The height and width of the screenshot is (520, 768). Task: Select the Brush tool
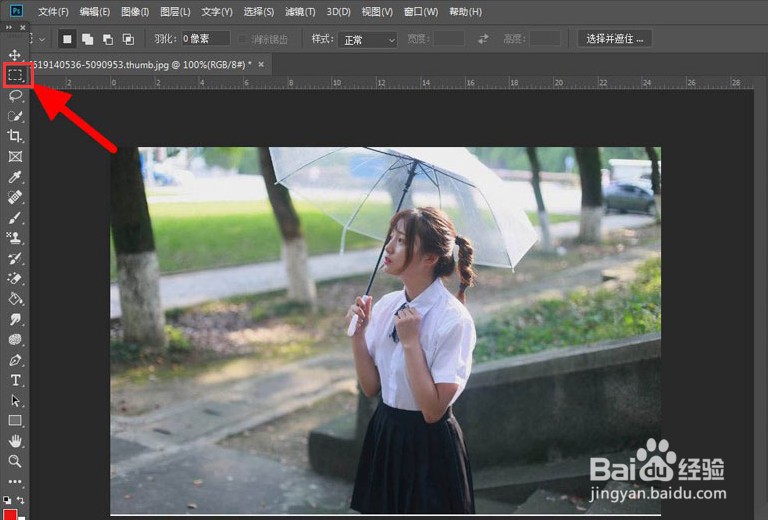15,218
